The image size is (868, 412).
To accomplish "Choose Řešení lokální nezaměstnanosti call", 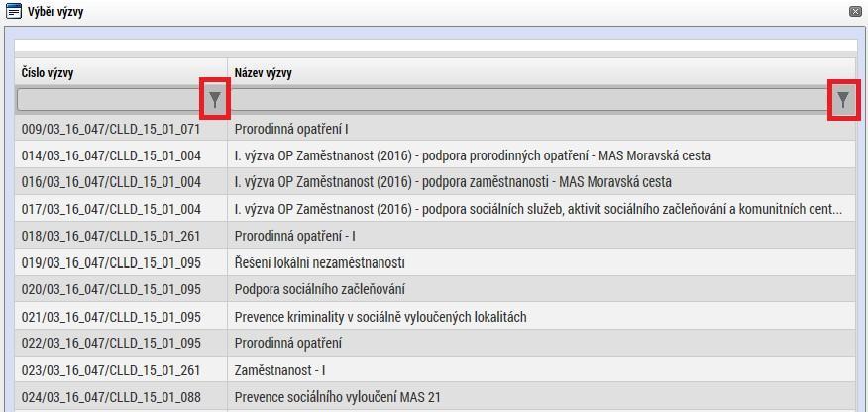I will click(436, 262).
